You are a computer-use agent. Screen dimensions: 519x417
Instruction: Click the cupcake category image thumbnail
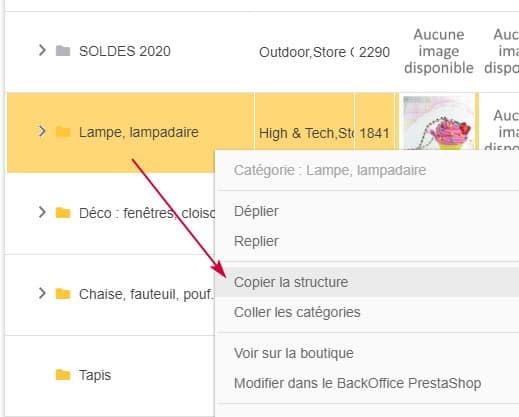(x=438, y=123)
